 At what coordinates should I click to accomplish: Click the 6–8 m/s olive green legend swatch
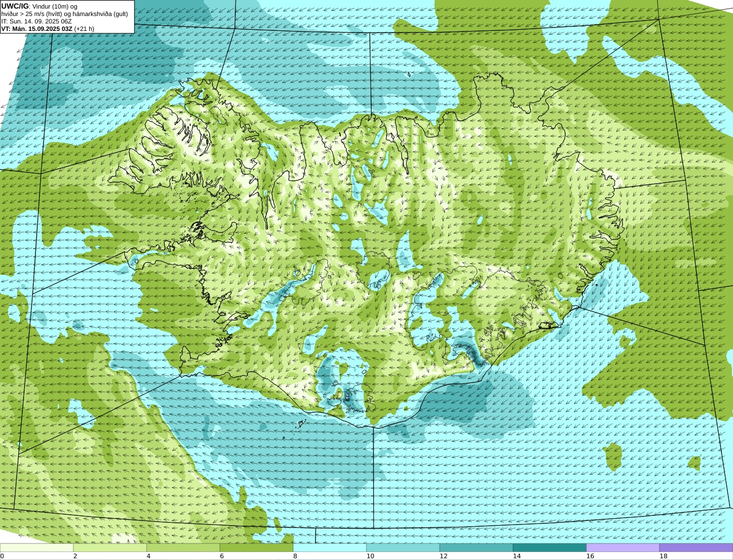(257, 548)
